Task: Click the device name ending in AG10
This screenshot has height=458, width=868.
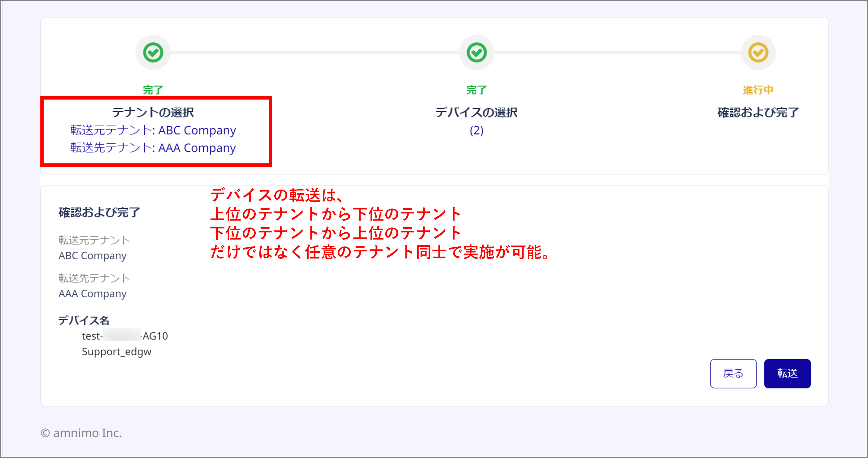Action: [x=125, y=336]
